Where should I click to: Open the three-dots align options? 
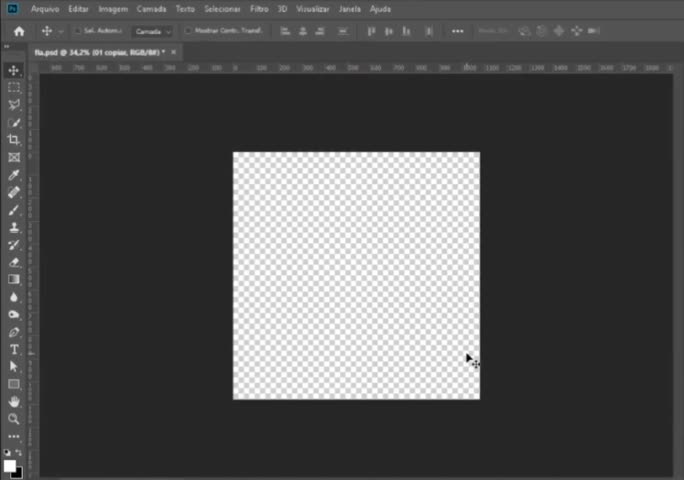pyautogui.click(x=458, y=31)
